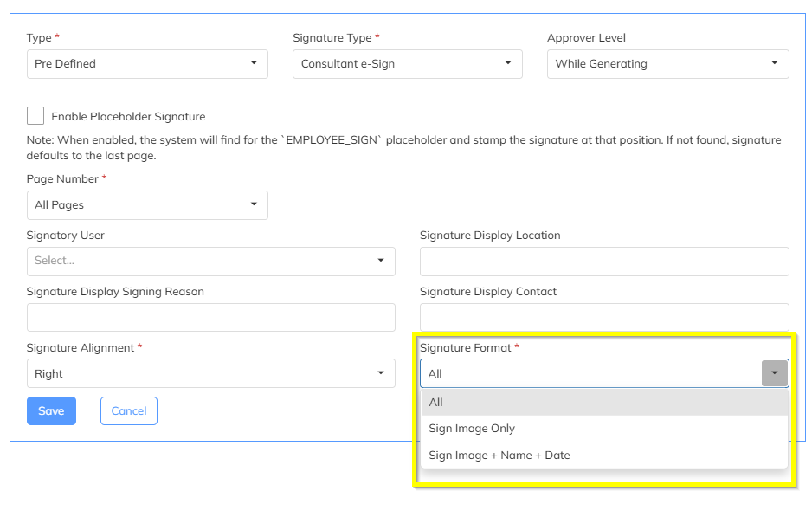Focus the Signature Display Location text box
The image size is (812, 530).
pos(604,262)
